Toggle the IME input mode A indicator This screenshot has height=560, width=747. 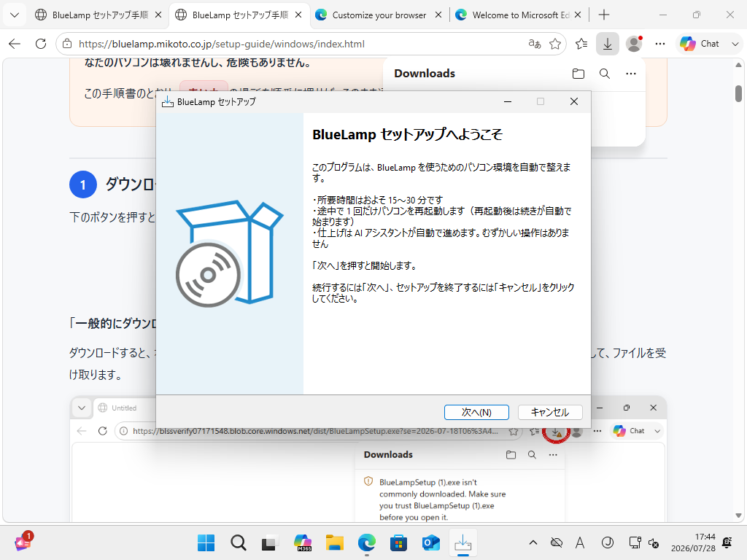[x=580, y=542]
